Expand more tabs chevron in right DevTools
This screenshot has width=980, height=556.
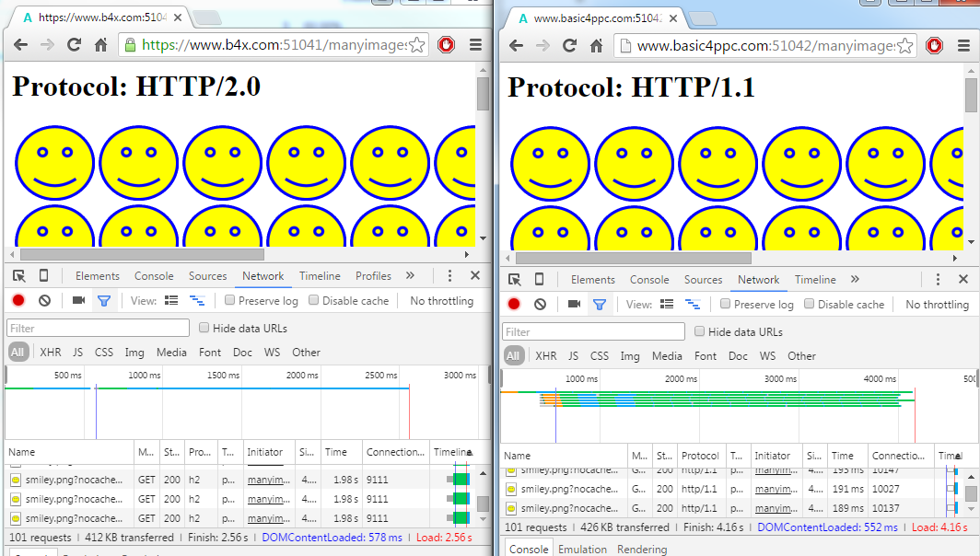click(855, 279)
